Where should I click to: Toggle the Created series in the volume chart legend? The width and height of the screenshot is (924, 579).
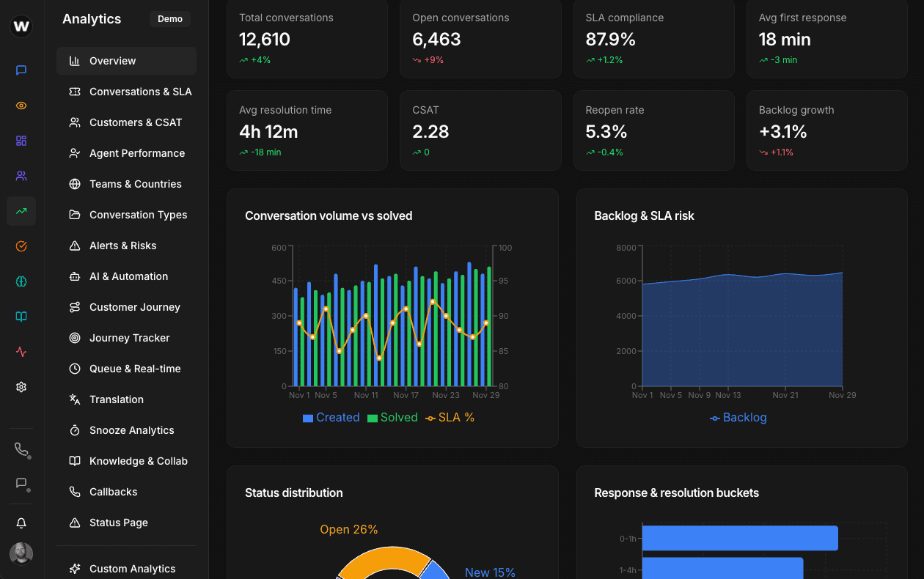click(331, 417)
